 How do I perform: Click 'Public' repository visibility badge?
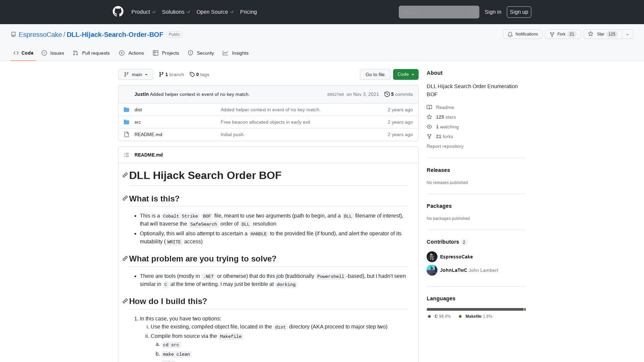coord(174,35)
